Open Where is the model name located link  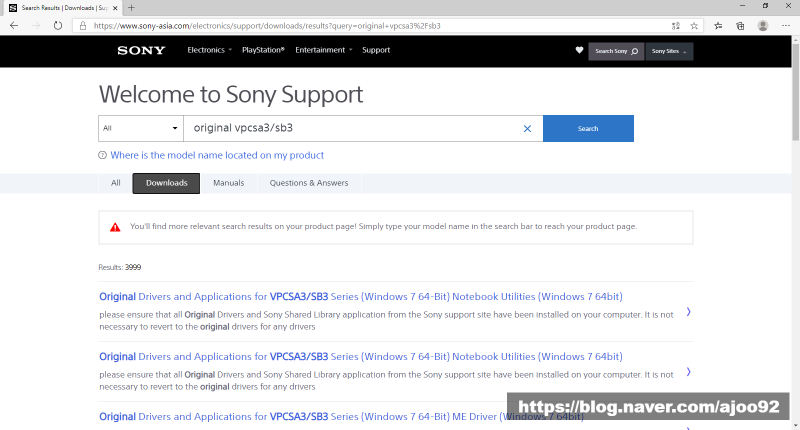tap(217, 155)
